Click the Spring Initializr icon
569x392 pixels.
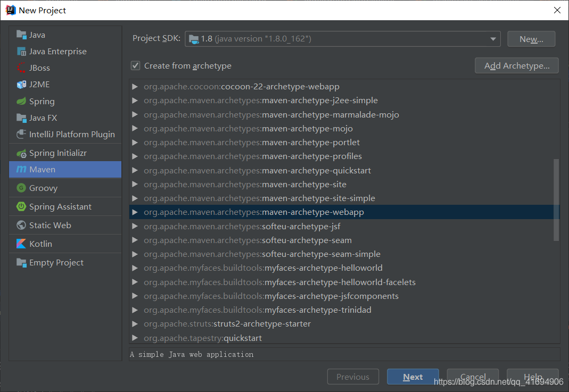pos(21,153)
